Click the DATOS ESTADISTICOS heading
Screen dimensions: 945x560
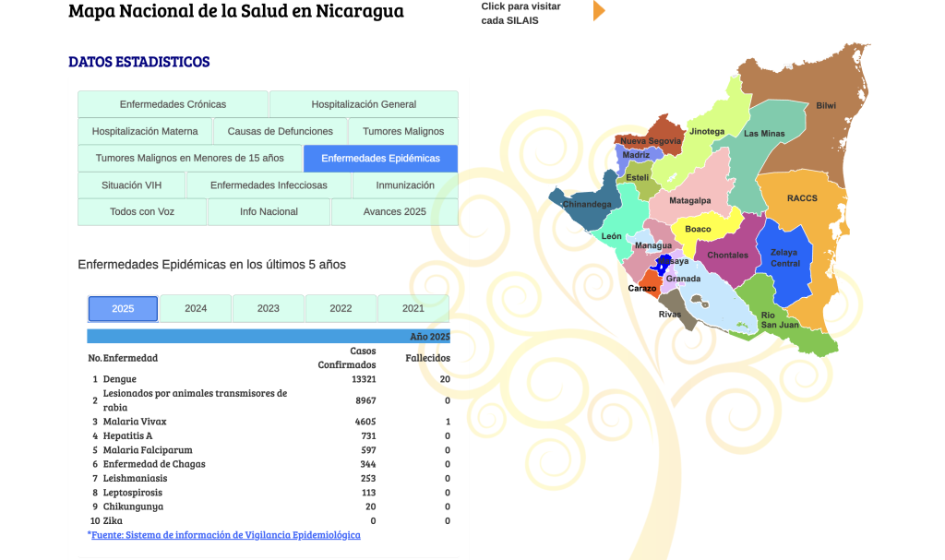[139, 62]
